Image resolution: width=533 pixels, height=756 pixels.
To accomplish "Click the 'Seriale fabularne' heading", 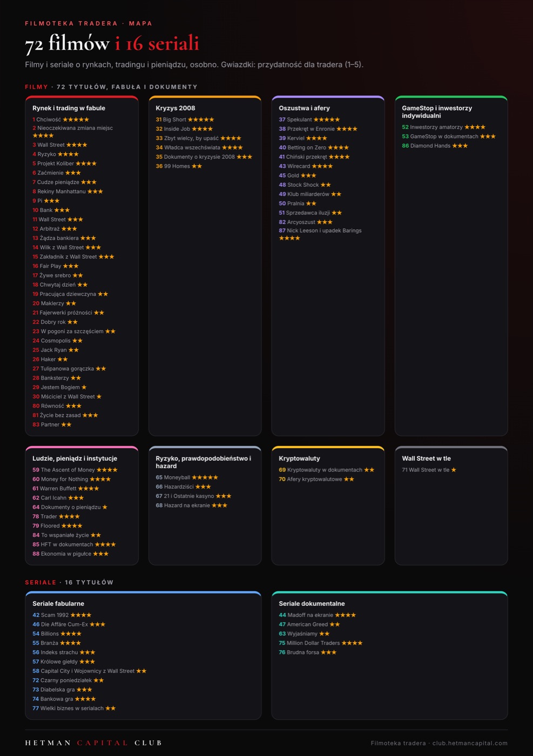I will [x=58, y=604].
